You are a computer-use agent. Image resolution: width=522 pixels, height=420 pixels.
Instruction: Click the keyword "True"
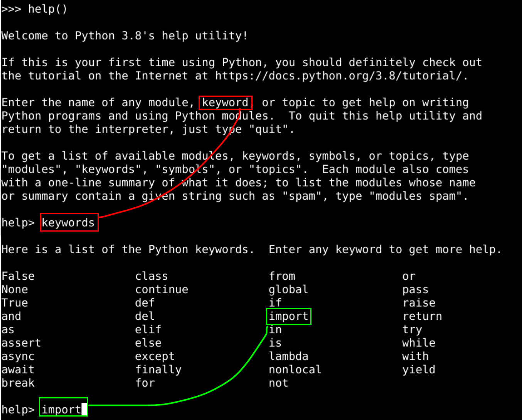(x=15, y=303)
